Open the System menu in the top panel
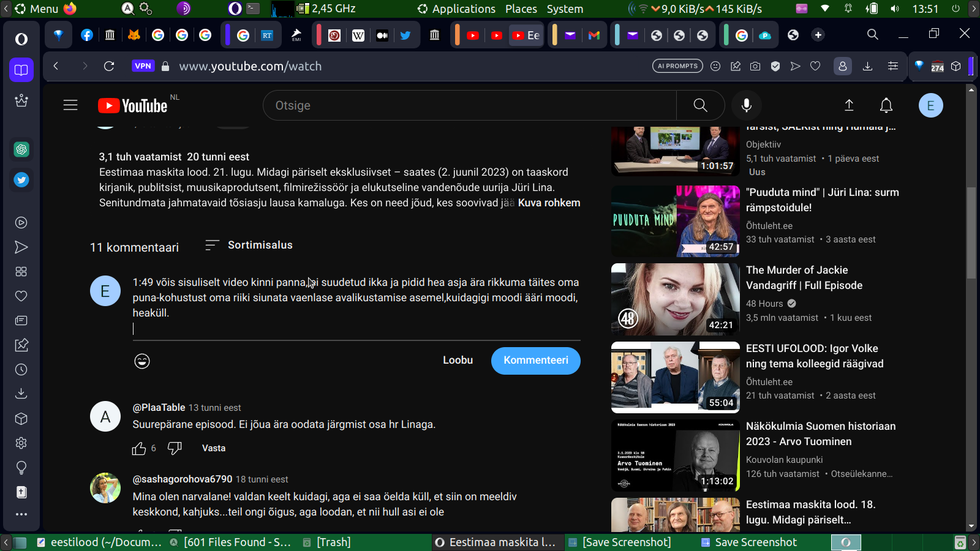980x551 pixels. 565,9
